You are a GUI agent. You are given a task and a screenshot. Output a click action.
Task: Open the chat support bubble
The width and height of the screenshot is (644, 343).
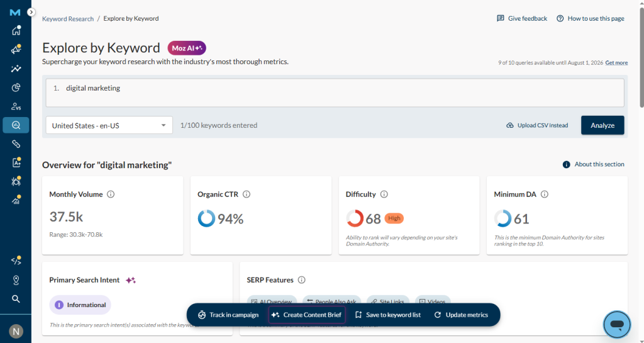pyautogui.click(x=617, y=325)
